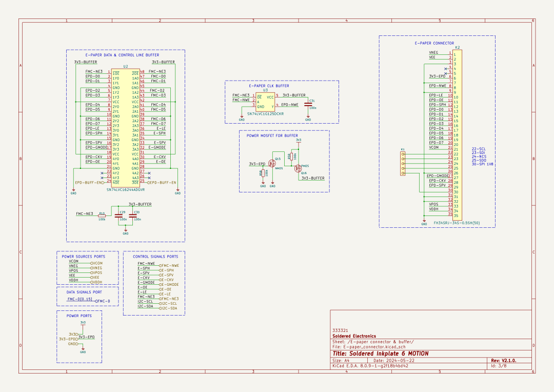Click the no-connect marker on U2 pin 27
The height and width of the screenshot is (392, 554).
point(149,173)
